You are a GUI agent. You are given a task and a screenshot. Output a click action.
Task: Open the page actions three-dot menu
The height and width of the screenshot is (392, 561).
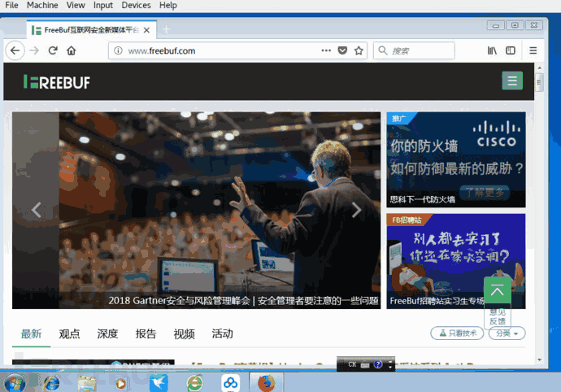(x=326, y=50)
